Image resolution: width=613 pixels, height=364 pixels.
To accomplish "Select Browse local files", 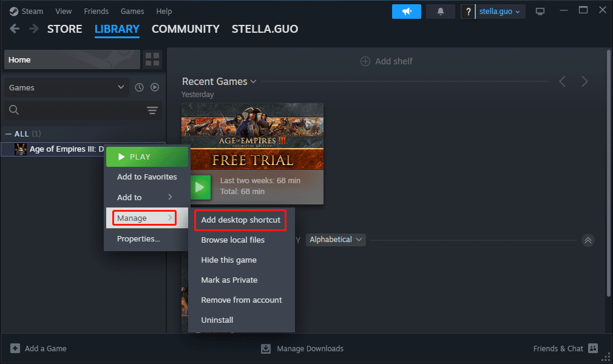I will (241, 240).
